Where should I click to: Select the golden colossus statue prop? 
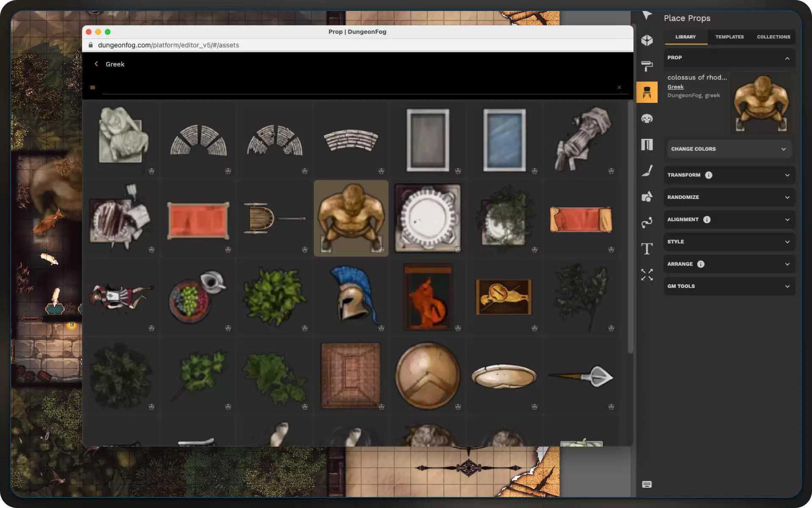click(x=351, y=218)
